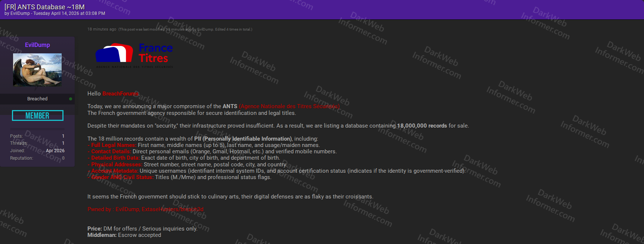Image resolution: width=644 pixels, height=244 pixels.
Task: Click the MEMBER rank badge
Action: 37,116
